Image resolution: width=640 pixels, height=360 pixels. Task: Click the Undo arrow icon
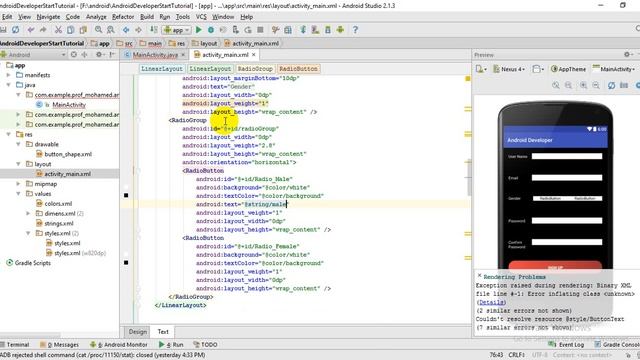click(x=31, y=30)
